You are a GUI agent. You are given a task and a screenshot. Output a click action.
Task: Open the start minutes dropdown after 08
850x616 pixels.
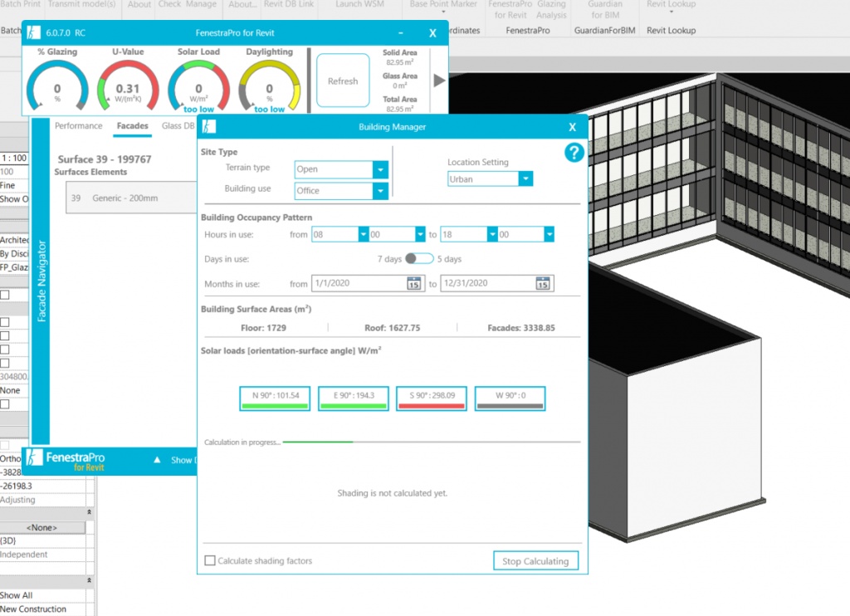coord(420,234)
